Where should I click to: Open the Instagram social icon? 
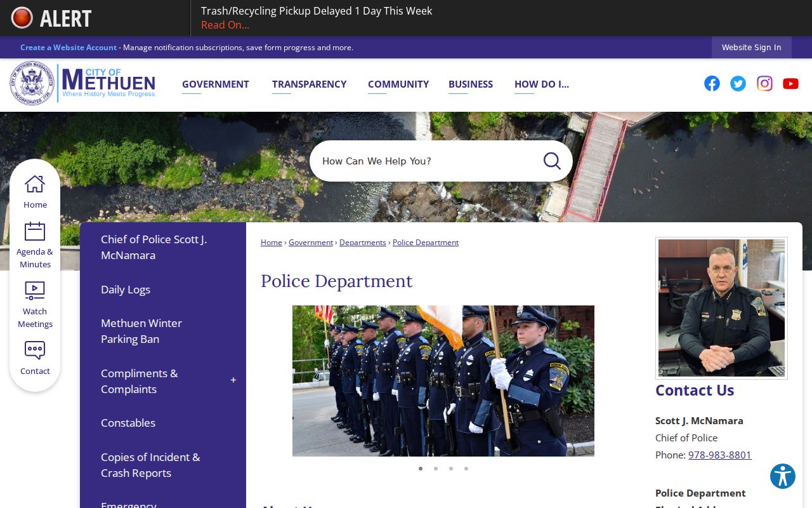pyautogui.click(x=764, y=84)
